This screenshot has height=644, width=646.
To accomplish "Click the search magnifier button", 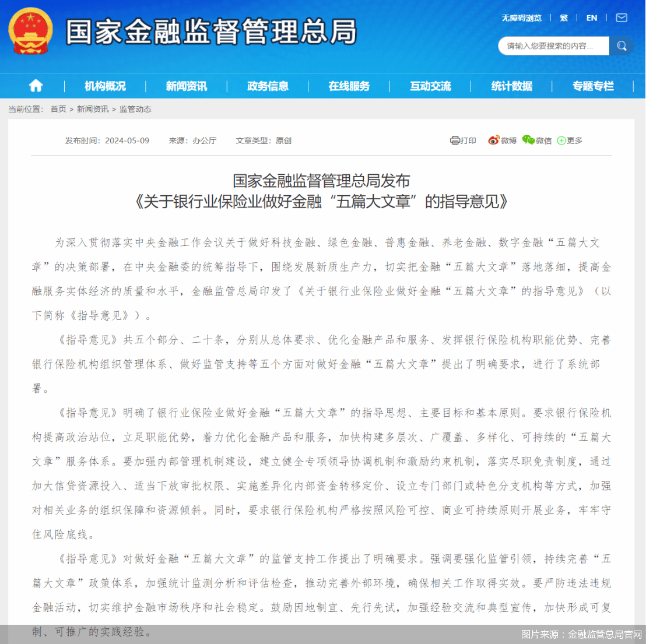I will [622, 45].
